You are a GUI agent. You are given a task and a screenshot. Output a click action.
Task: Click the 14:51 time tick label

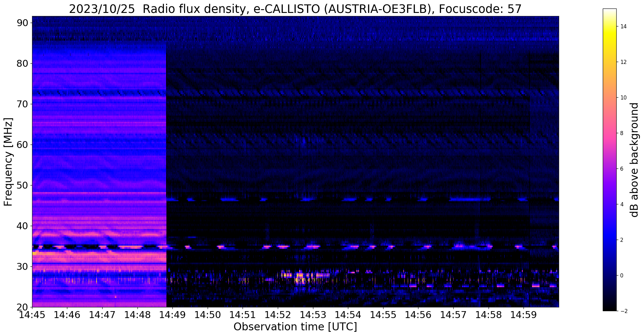point(243,315)
